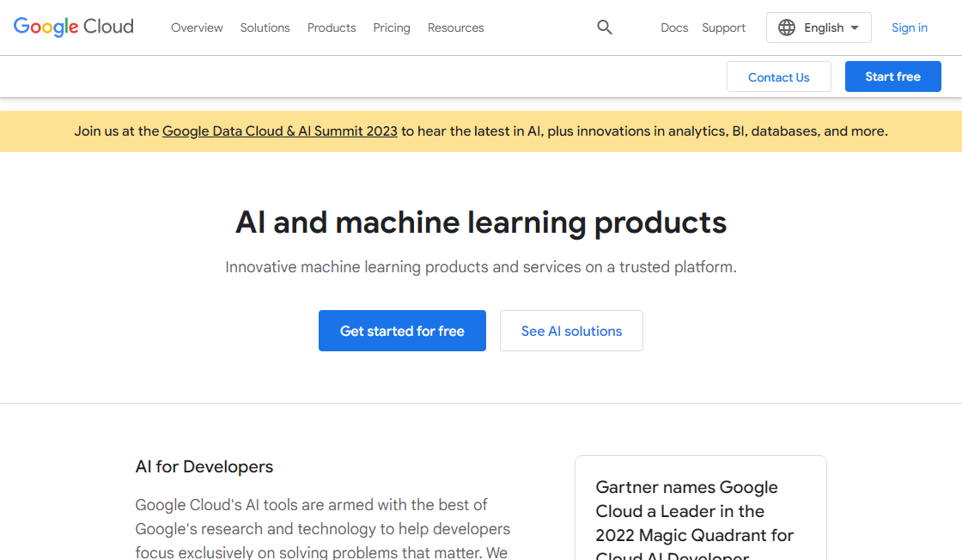The width and height of the screenshot is (962, 560).
Task: Select Products in the top navigation
Action: 332,27
